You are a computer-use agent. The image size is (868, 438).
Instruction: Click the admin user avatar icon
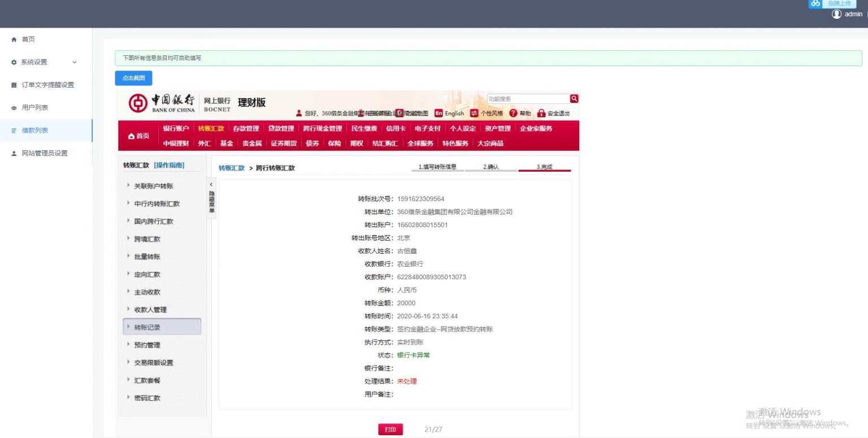[x=836, y=14]
